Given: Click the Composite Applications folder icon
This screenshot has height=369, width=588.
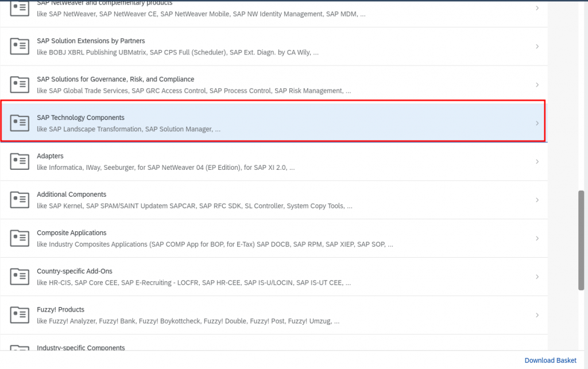Looking at the screenshot, I should pyautogui.click(x=20, y=238).
